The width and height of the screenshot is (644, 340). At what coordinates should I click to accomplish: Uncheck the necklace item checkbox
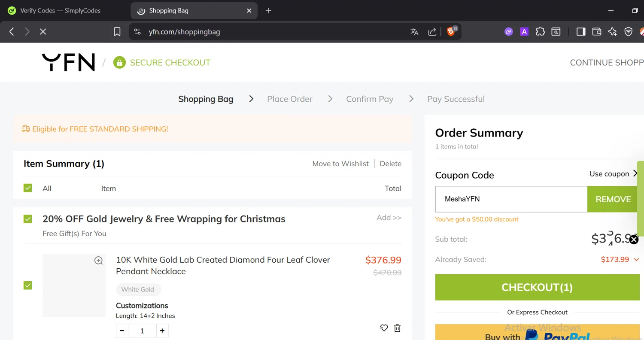point(28,285)
